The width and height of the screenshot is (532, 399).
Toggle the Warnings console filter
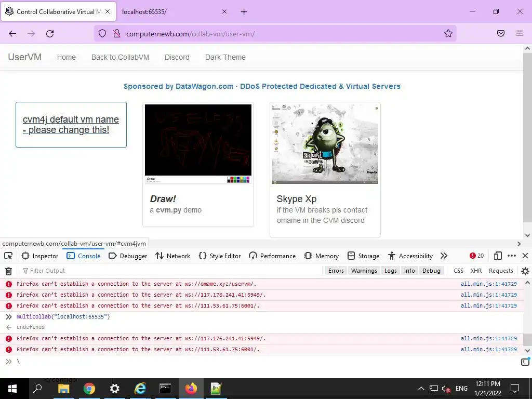tap(364, 271)
